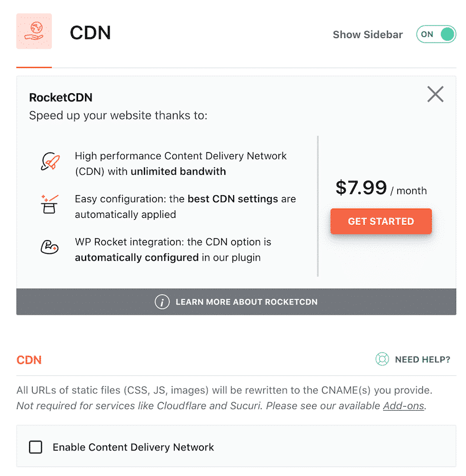Click the green lifebuoy help icon

pyautogui.click(x=382, y=359)
